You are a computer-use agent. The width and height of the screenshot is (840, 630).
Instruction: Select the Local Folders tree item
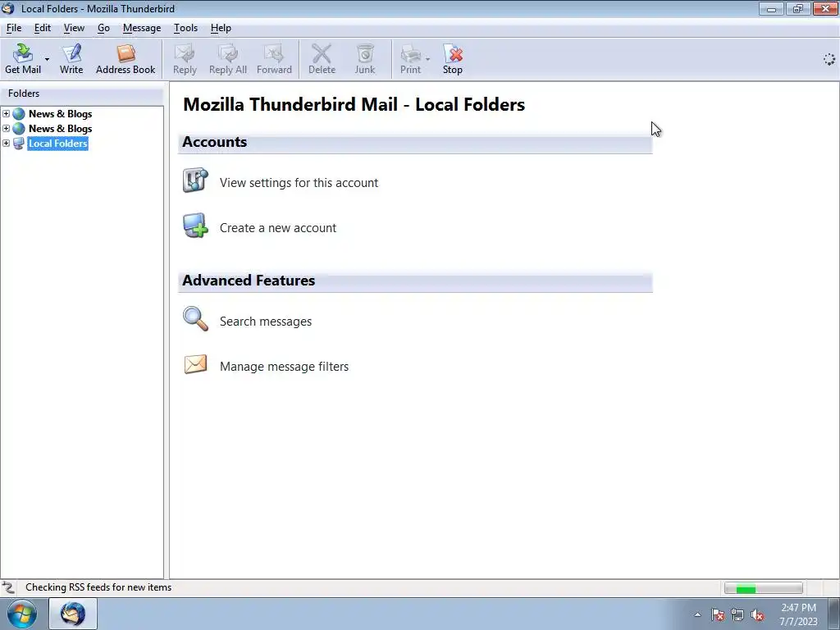tap(58, 143)
